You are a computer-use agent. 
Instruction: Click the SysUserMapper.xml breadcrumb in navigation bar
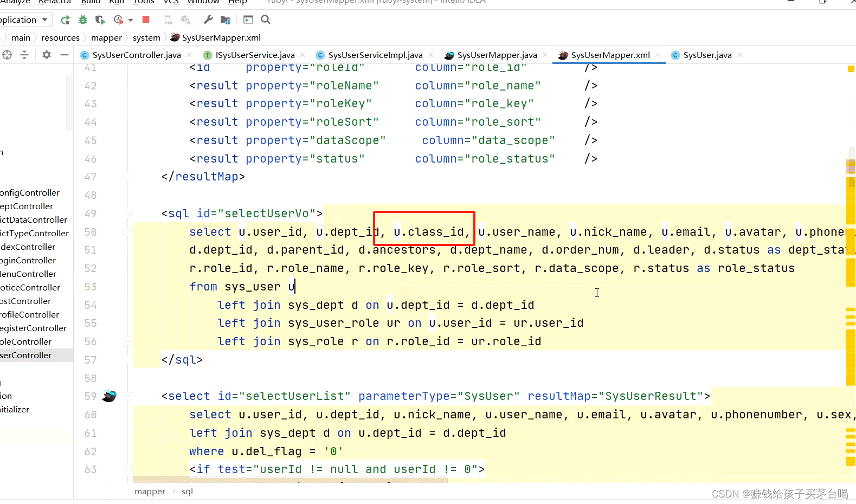pos(216,37)
